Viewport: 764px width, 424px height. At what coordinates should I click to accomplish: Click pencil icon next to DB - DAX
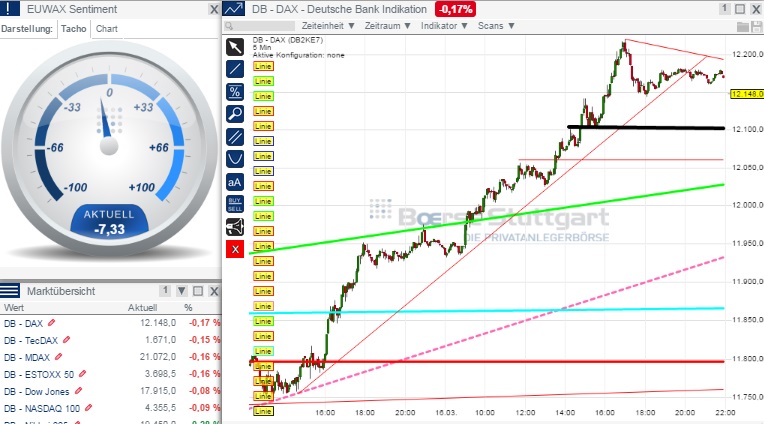point(51,323)
